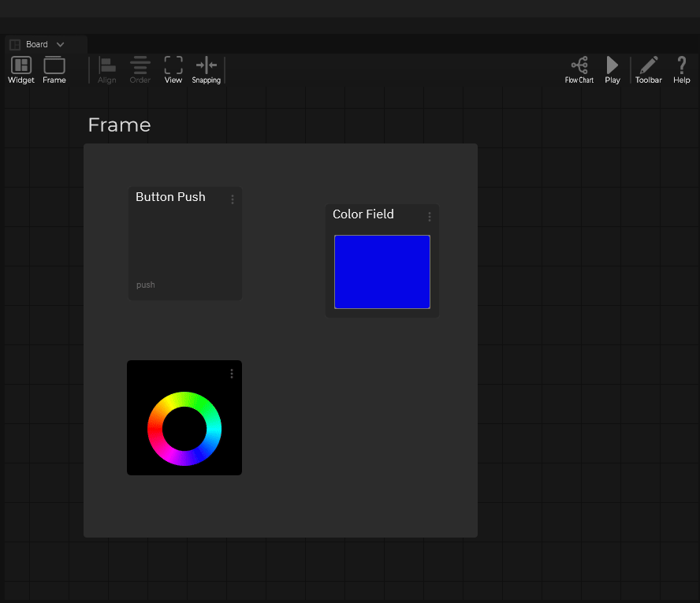Click the Color Field widget title
The image size is (700, 603).
[x=363, y=214]
